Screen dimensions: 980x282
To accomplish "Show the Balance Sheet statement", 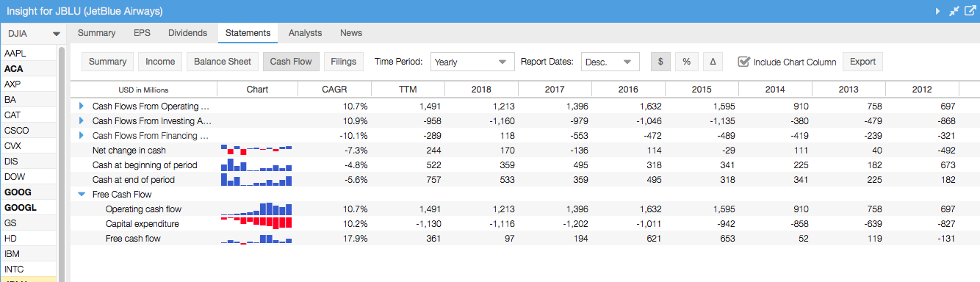I will pos(223,62).
